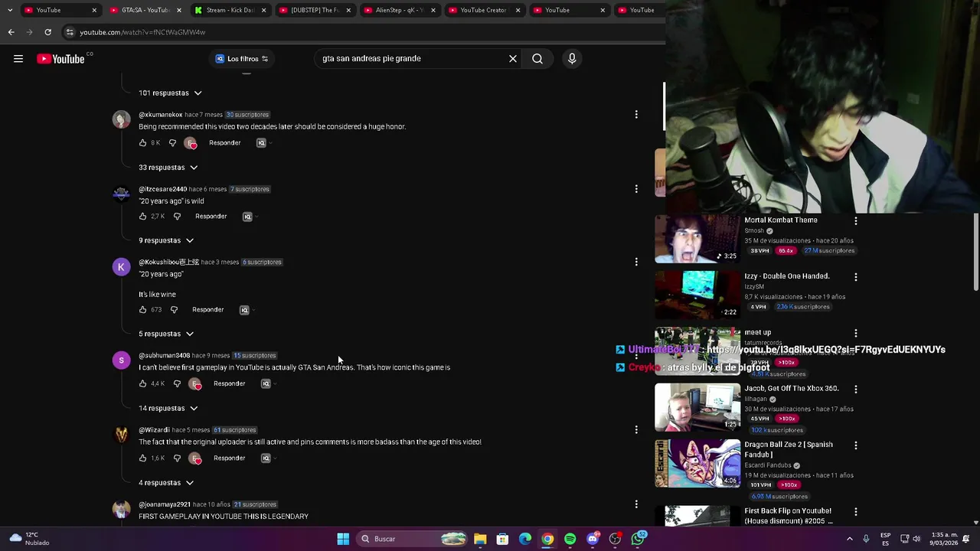The width and height of the screenshot is (980, 551).
Task: Expand 33 respuestas replies
Action: pyautogui.click(x=168, y=168)
